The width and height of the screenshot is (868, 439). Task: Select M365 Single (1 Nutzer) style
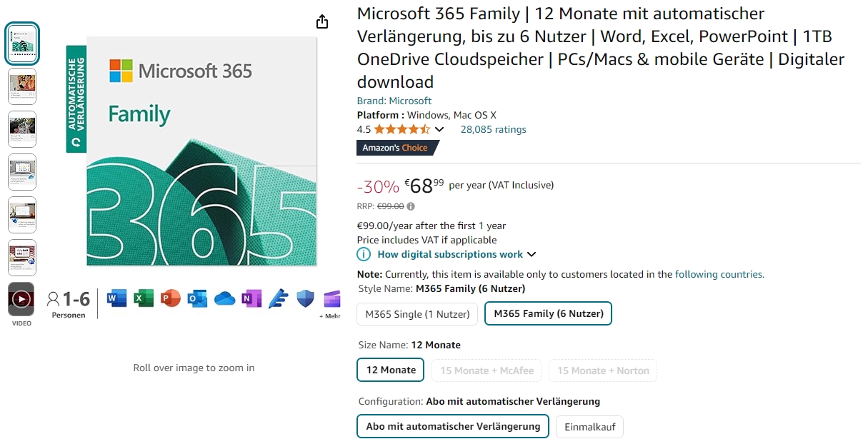(417, 313)
